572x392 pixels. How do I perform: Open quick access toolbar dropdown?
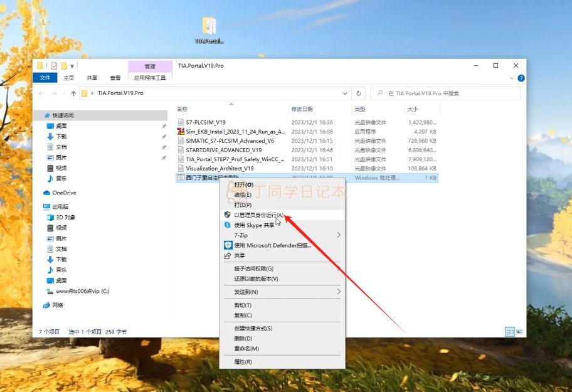point(72,66)
